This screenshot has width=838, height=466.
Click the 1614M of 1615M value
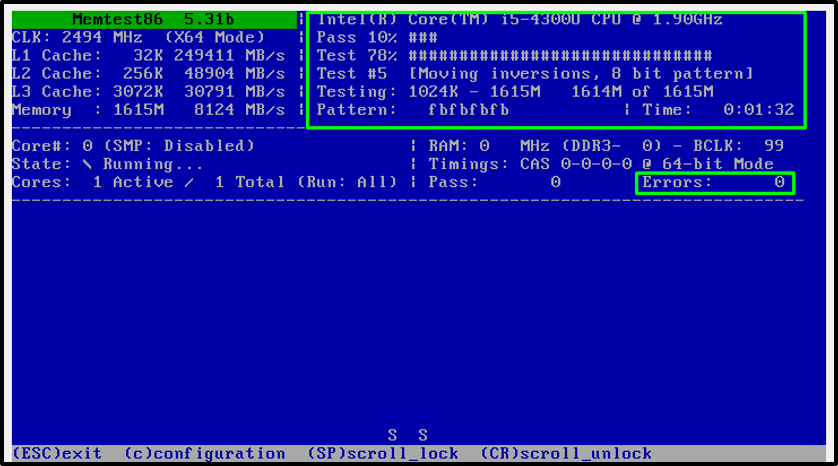point(642,92)
